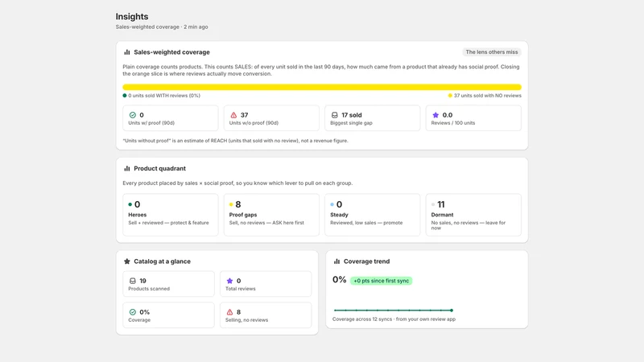Select the 0% Coverage card in Catalog
Viewport: 644px width, 362px height.
[168, 315]
